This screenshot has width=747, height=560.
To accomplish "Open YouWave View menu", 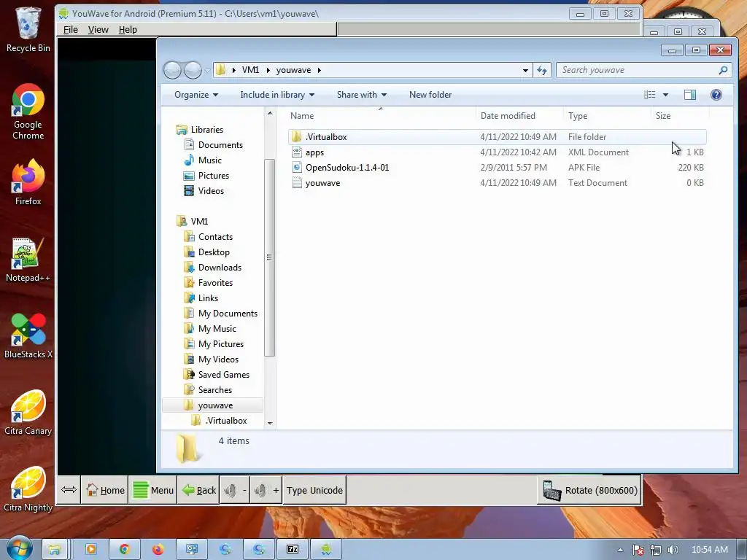I will pyautogui.click(x=98, y=29).
